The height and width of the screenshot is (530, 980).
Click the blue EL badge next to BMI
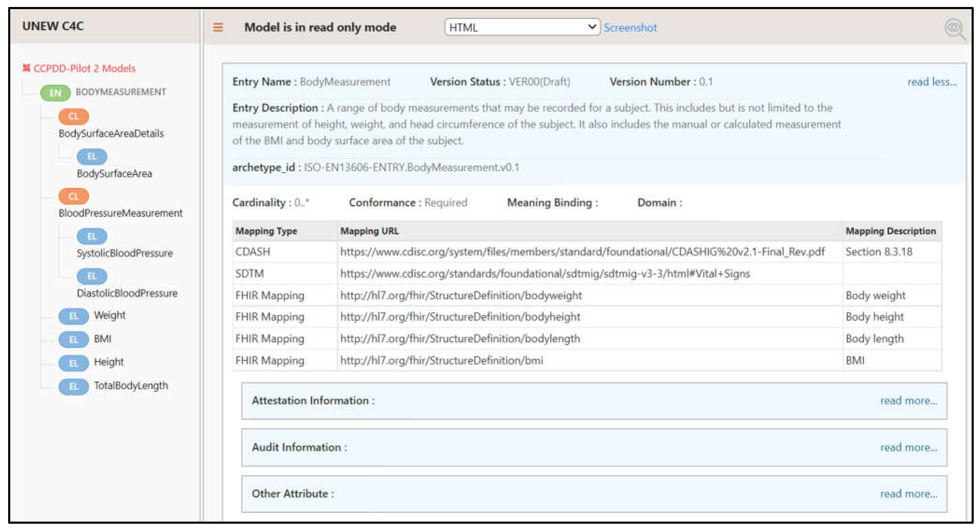pyautogui.click(x=73, y=339)
